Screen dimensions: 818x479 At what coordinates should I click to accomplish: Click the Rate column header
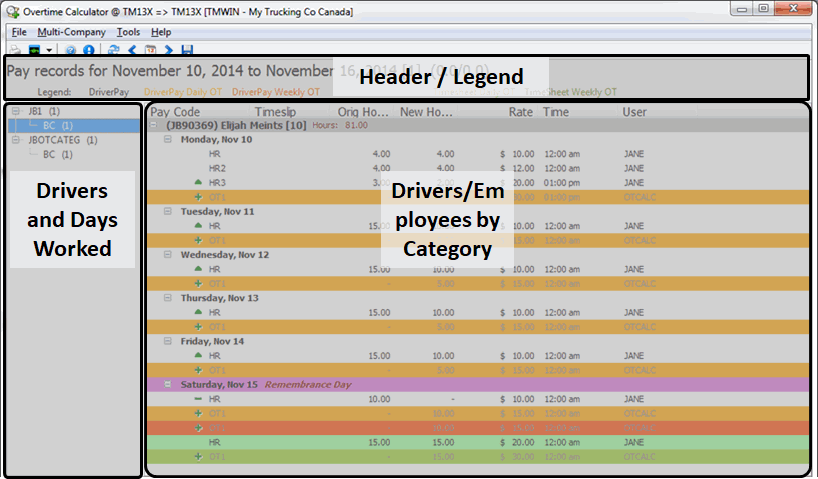click(520, 112)
